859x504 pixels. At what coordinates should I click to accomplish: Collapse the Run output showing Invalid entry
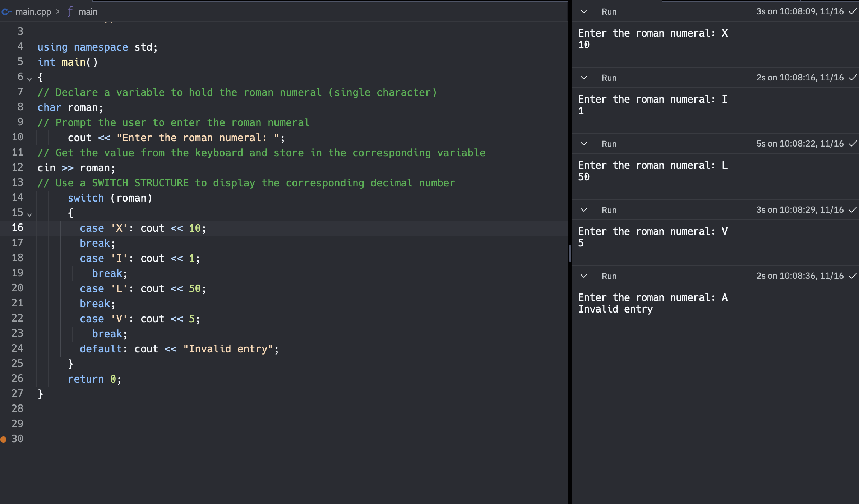click(584, 276)
